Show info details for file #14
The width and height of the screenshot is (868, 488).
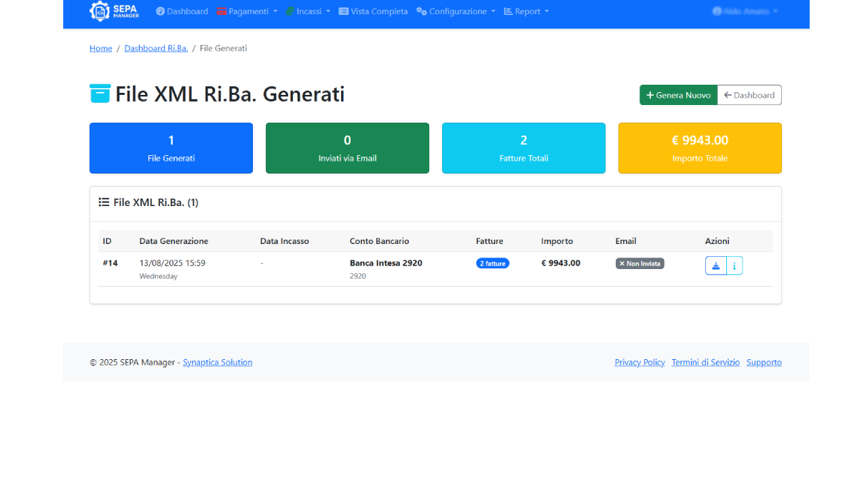pyautogui.click(x=734, y=266)
